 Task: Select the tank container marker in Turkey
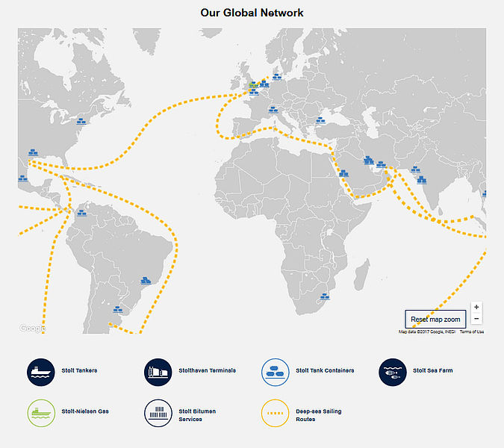[x=321, y=118]
